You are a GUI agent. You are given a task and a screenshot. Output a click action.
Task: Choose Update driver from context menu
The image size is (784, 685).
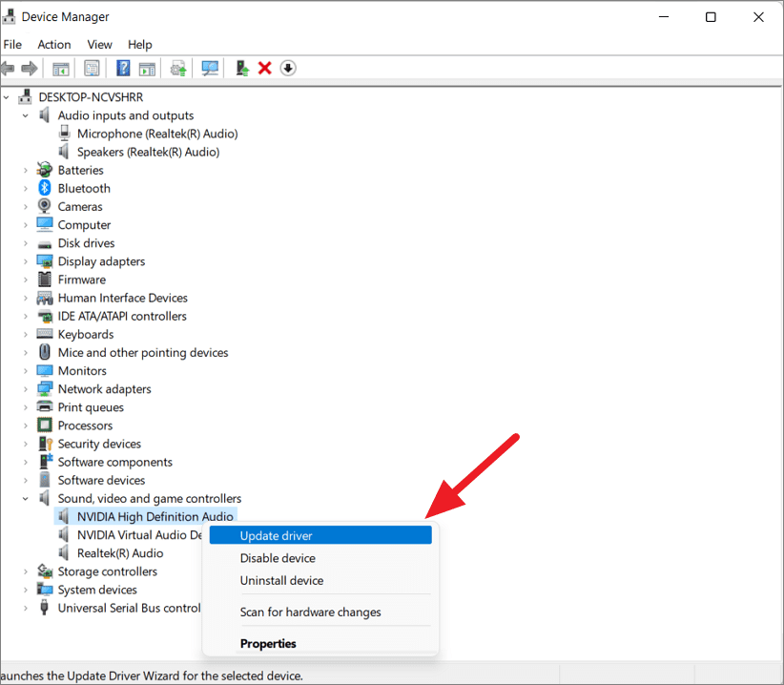(x=320, y=535)
